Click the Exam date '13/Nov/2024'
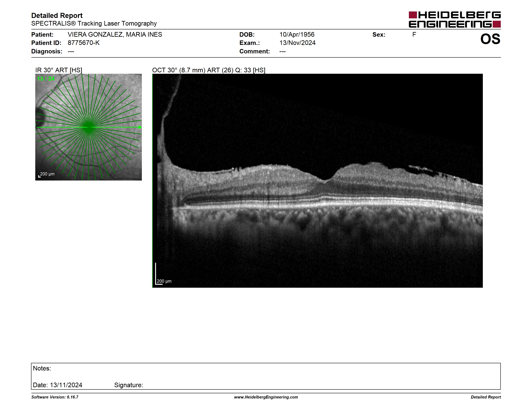 pyautogui.click(x=297, y=43)
